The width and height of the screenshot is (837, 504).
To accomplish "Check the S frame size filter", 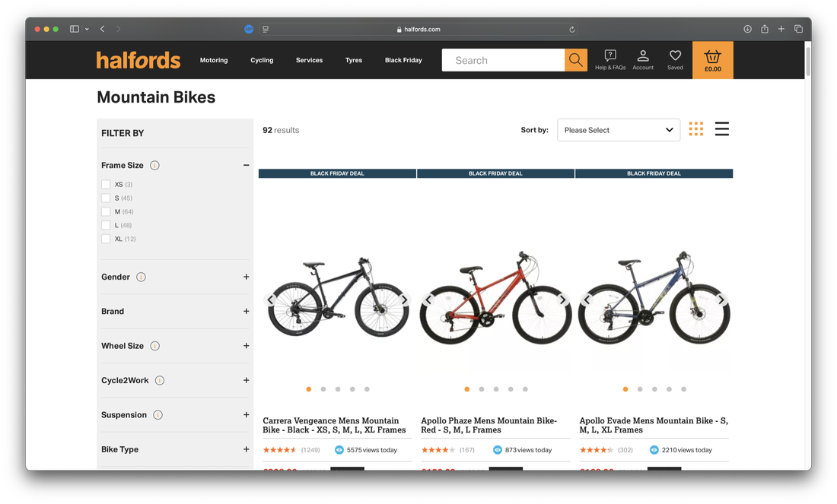I will 106,198.
